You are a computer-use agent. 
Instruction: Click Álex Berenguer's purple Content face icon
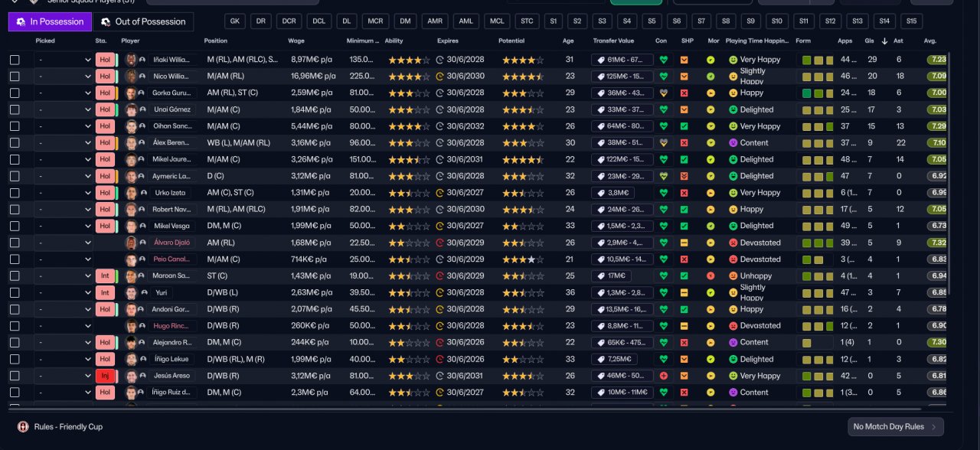733,143
